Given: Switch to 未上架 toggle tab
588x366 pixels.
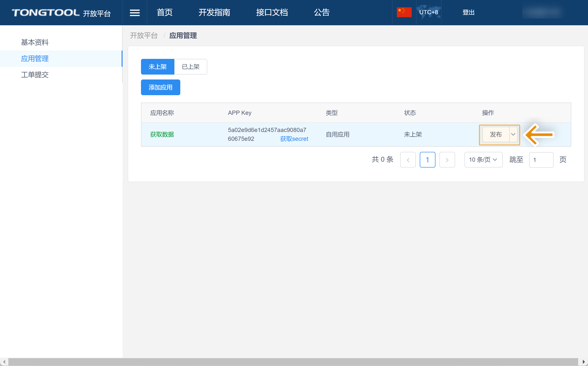Looking at the screenshot, I should tap(157, 67).
